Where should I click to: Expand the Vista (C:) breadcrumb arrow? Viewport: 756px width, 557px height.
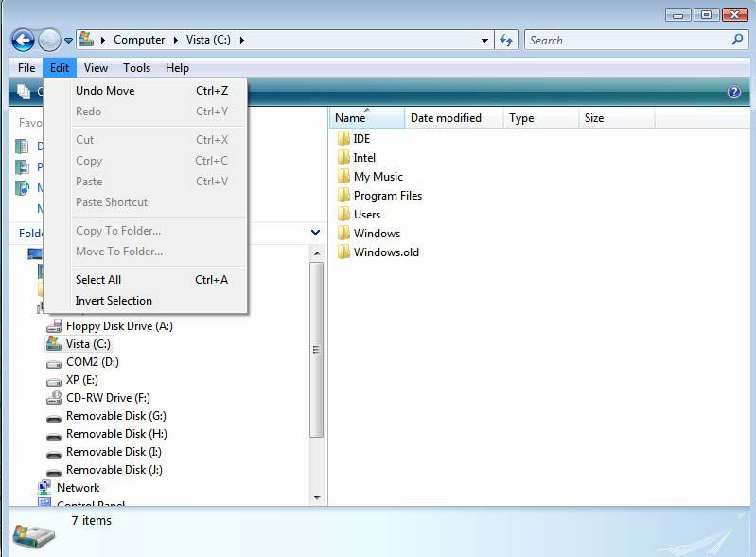[241, 40]
